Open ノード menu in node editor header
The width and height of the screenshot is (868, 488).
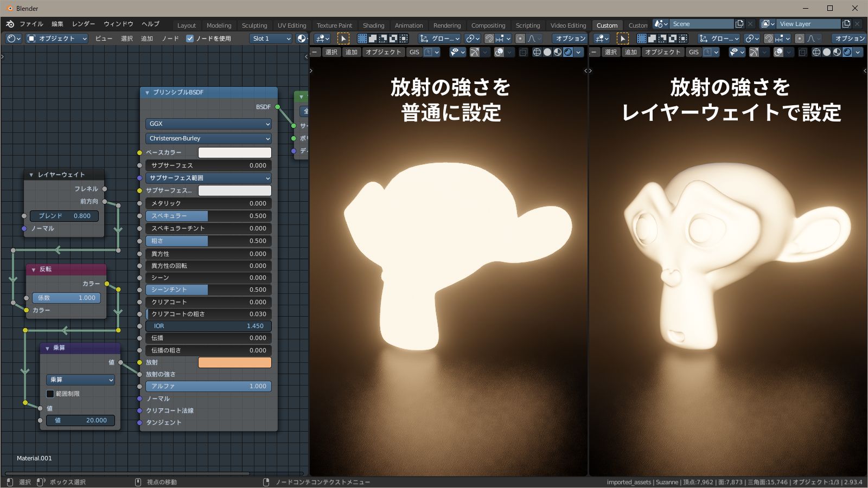pyautogui.click(x=170, y=38)
